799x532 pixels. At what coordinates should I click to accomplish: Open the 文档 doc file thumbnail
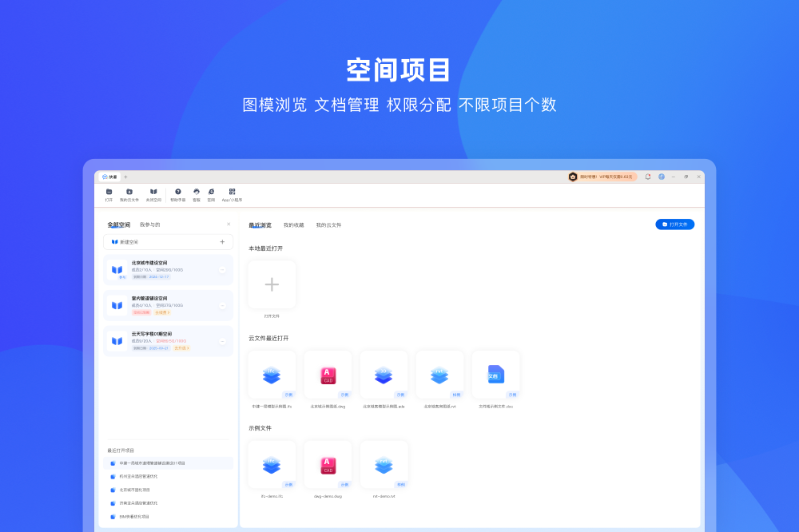496,375
